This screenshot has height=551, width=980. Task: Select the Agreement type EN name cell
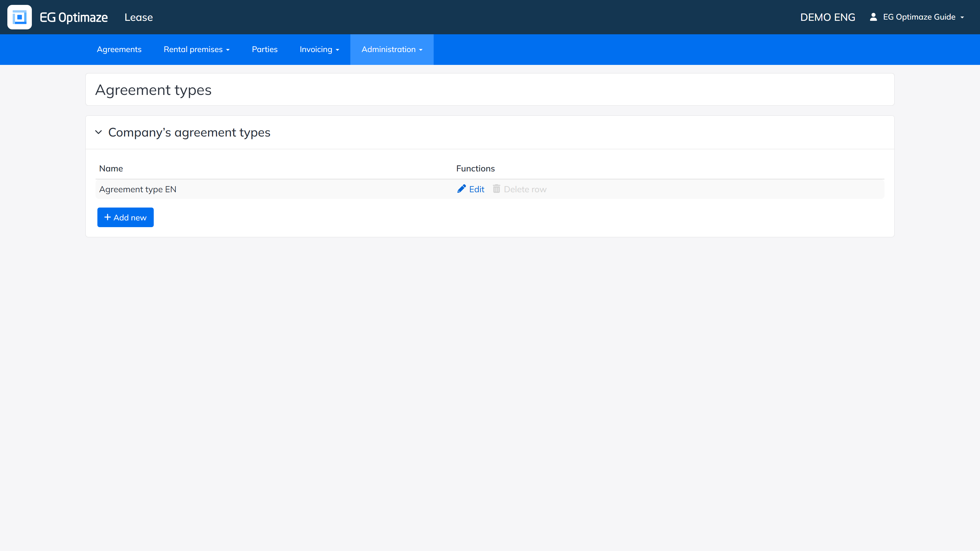(x=138, y=189)
